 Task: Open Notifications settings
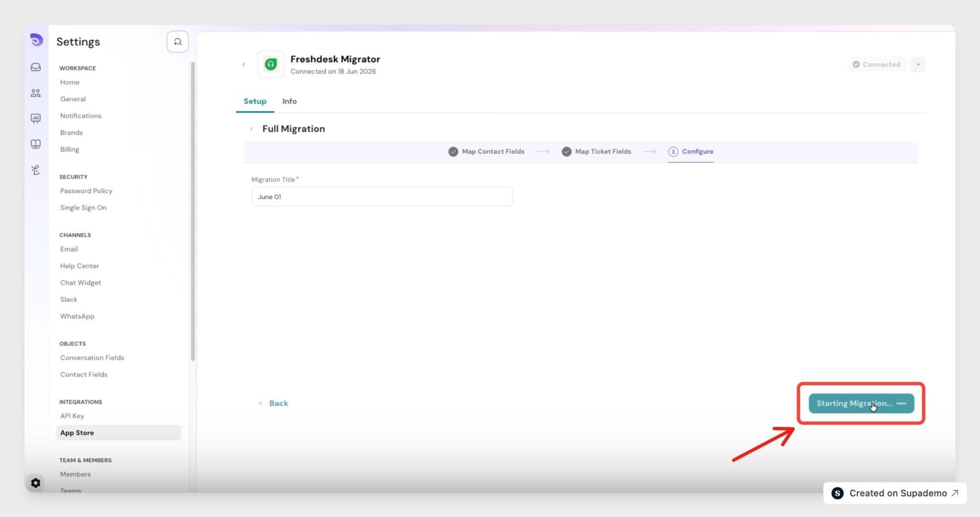[x=81, y=116]
